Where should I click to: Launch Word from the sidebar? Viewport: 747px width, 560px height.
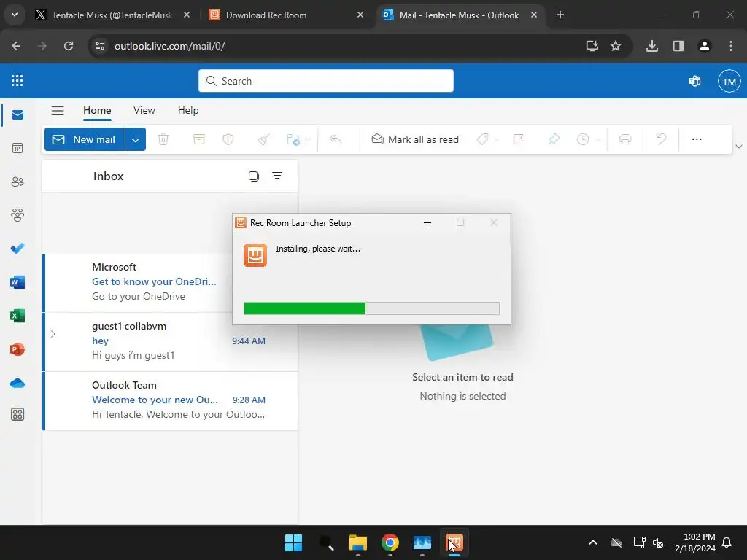(x=18, y=282)
